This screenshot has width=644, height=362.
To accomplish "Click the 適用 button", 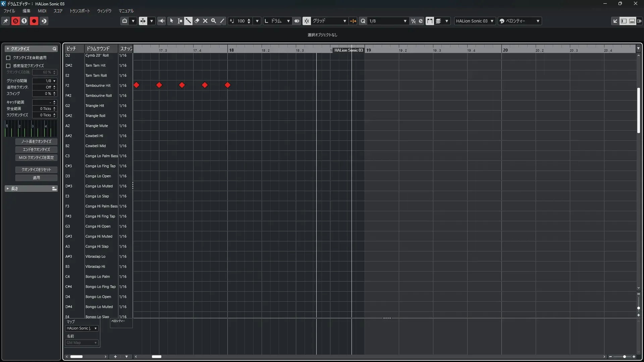I will pyautogui.click(x=36, y=178).
